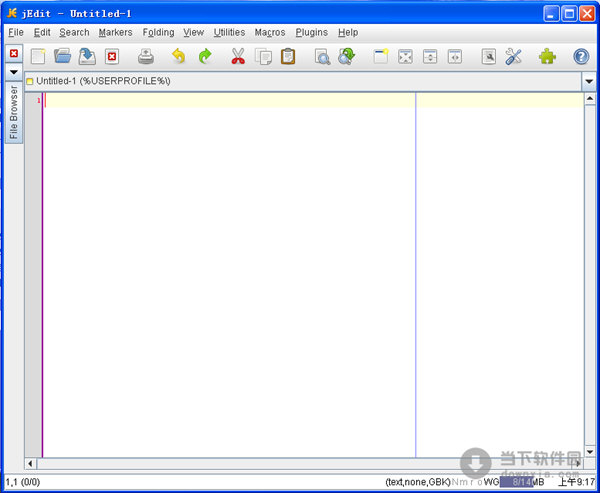This screenshot has height=493, width=600.
Task: Click the Open File folder icon
Action: pyautogui.click(x=63, y=56)
